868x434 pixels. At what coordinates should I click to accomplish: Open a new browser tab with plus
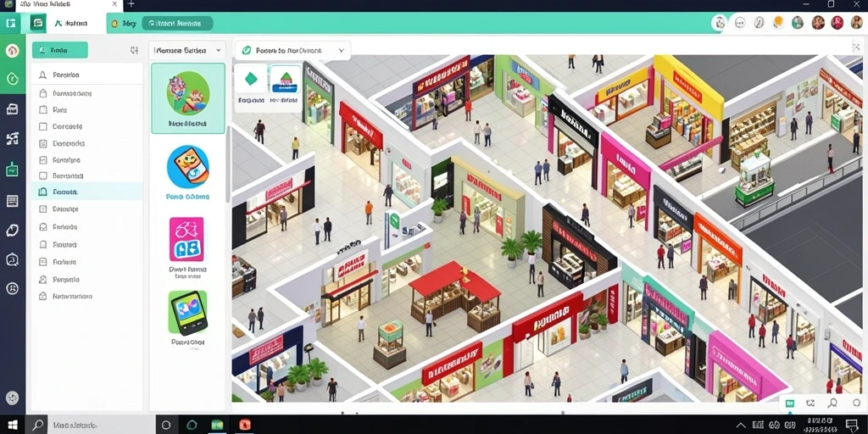[131, 4]
